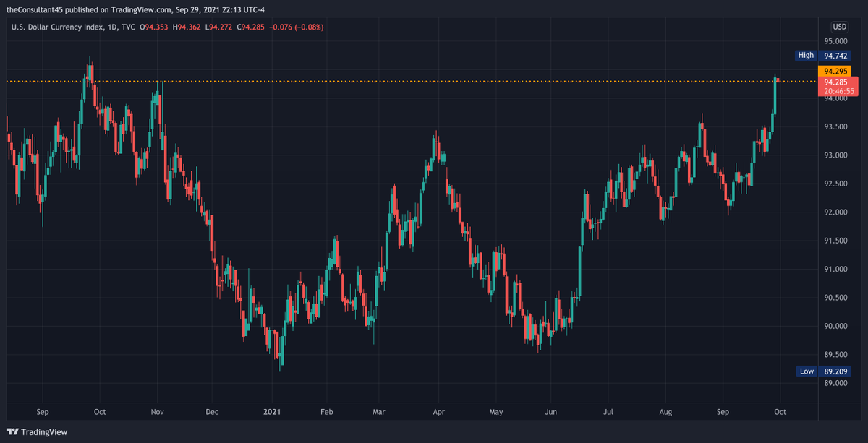Click the 93.500 price axis label
This screenshot has width=868, height=443.
pos(835,126)
